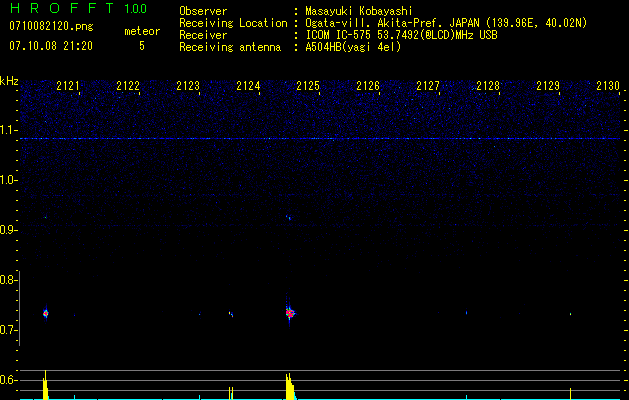Click the small echo dot after 2129

coord(570,314)
